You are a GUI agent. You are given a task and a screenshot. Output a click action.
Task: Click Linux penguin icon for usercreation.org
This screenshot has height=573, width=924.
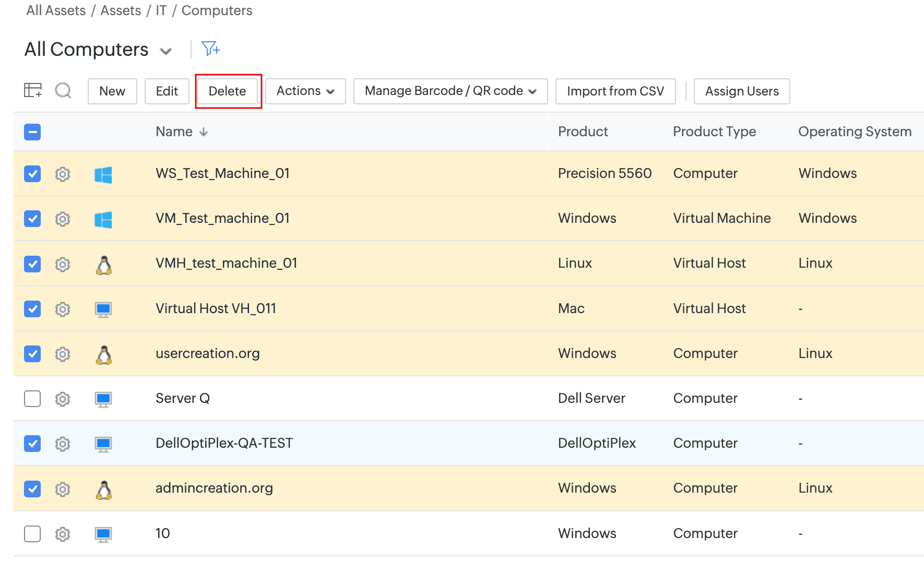click(104, 354)
